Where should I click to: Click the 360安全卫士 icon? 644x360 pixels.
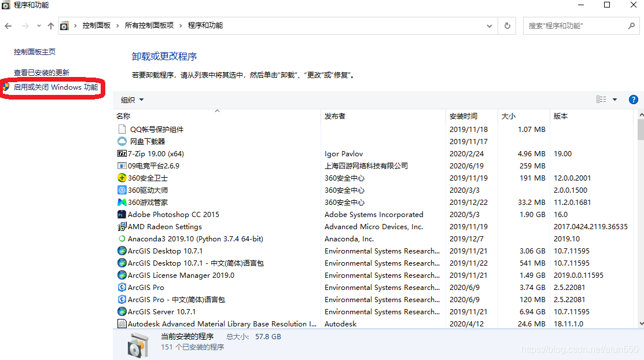[122, 178]
